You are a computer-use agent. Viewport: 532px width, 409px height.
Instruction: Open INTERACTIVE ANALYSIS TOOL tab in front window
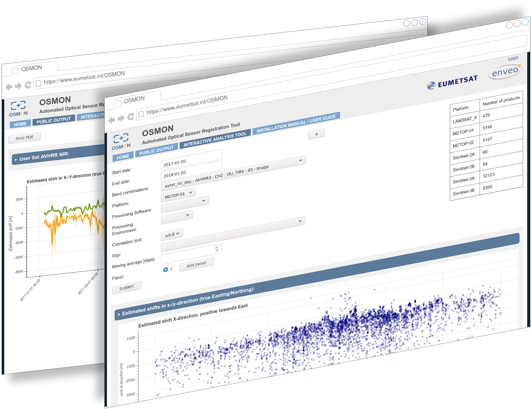[215, 140]
